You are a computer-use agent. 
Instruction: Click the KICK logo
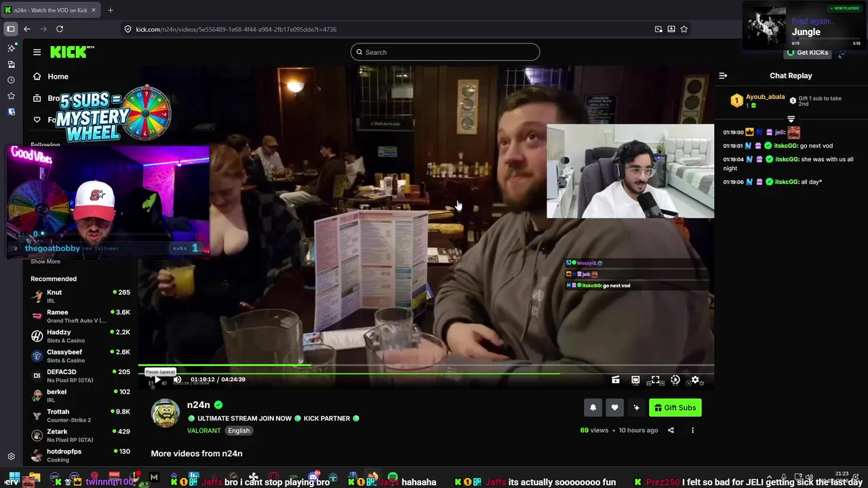72,52
